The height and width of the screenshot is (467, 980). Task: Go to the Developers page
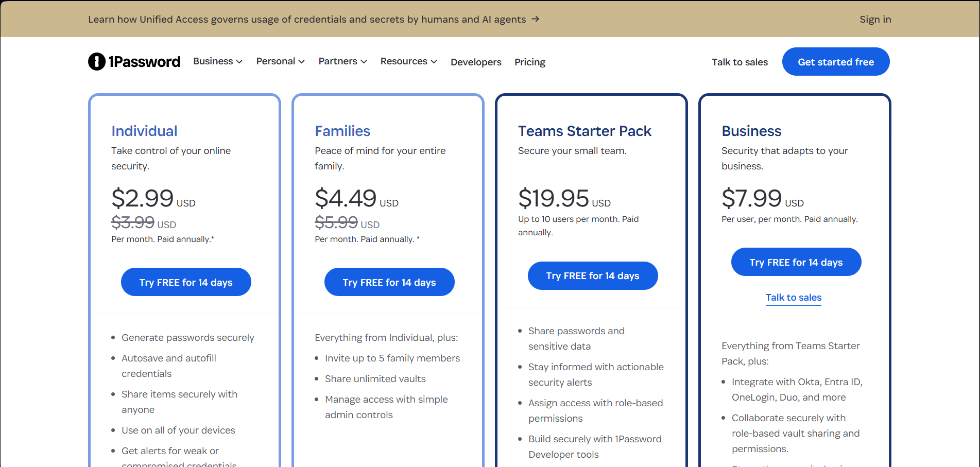pos(476,62)
